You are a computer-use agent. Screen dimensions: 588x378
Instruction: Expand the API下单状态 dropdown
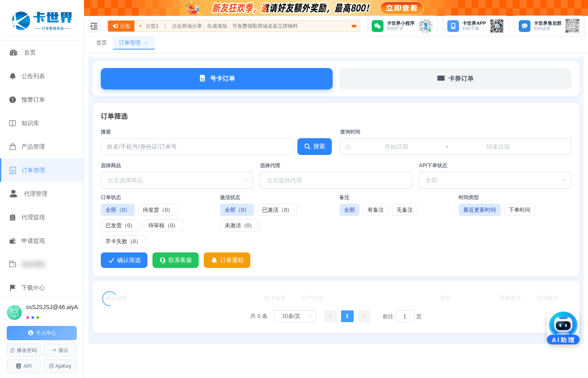tap(495, 180)
